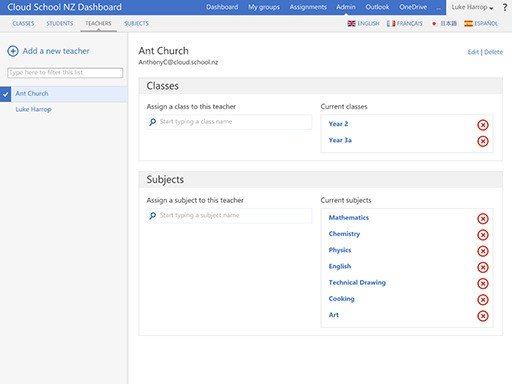
Task: Select Luke Harrop in the teacher list
Action: (33, 109)
